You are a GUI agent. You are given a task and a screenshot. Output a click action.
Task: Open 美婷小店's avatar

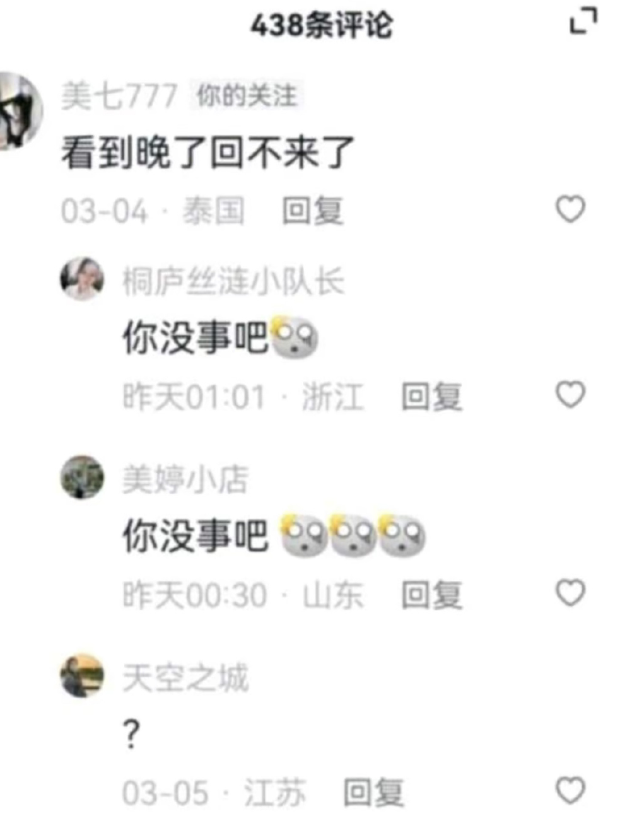click(x=82, y=477)
